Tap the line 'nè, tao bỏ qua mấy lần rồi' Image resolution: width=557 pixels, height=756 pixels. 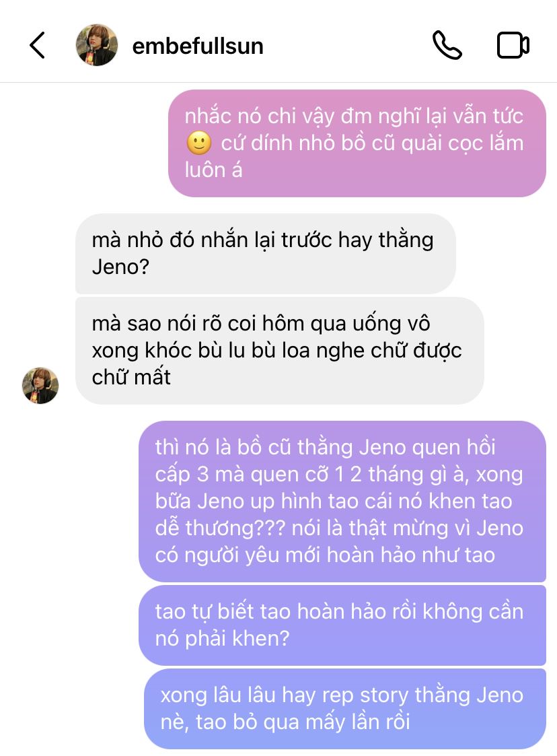(285, 722)
